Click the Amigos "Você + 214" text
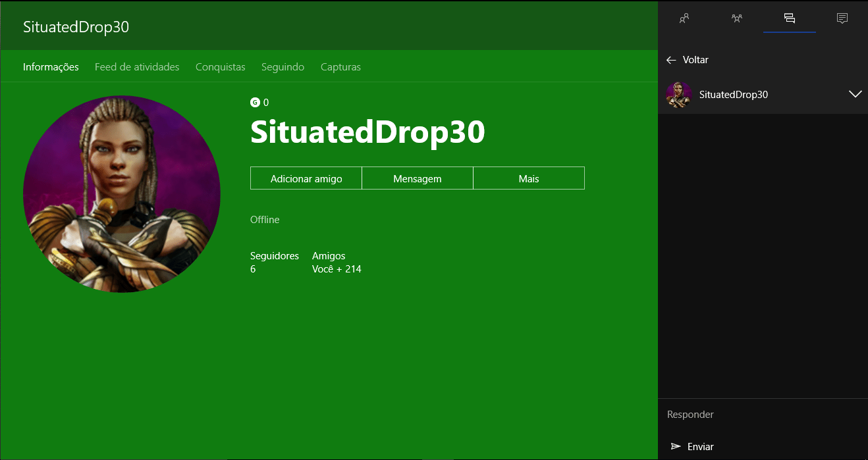Screen dimensions: 868x460 click(337, 268)
